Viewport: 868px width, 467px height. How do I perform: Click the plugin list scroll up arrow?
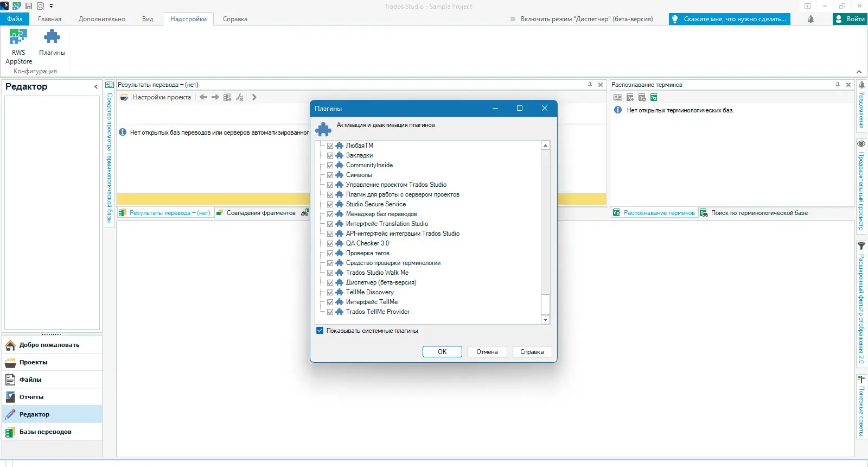(x=546, y=146)
